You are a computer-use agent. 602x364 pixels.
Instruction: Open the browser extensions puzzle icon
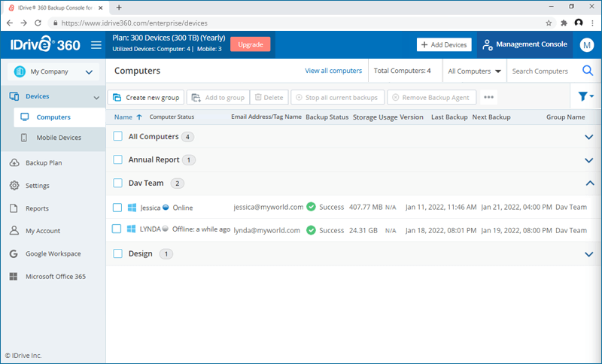click(564, 23)
